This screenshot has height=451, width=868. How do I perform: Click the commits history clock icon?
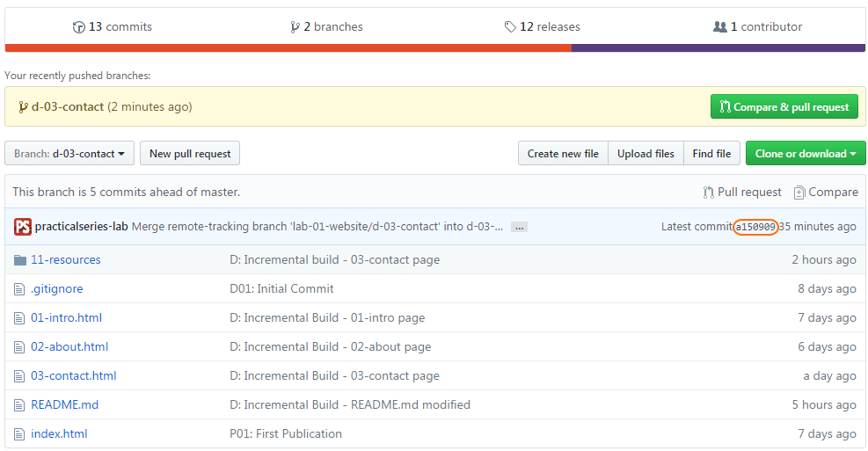[x=78, y=26]
